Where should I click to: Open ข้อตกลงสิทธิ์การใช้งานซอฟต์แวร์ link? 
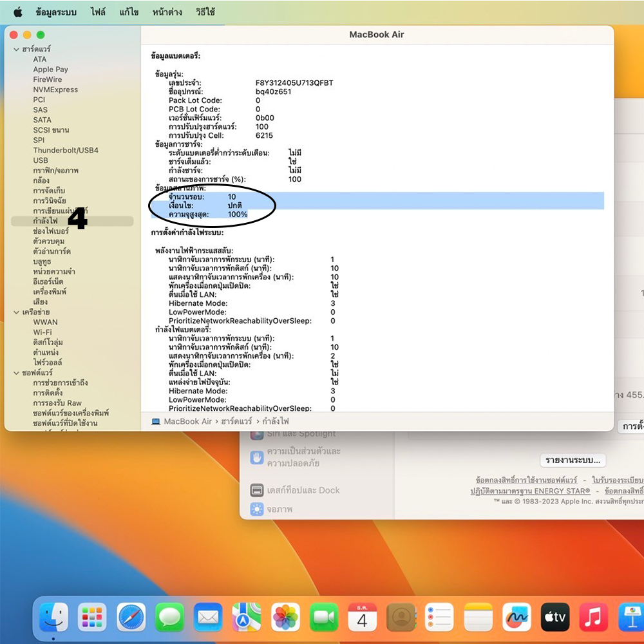point(526,480)
